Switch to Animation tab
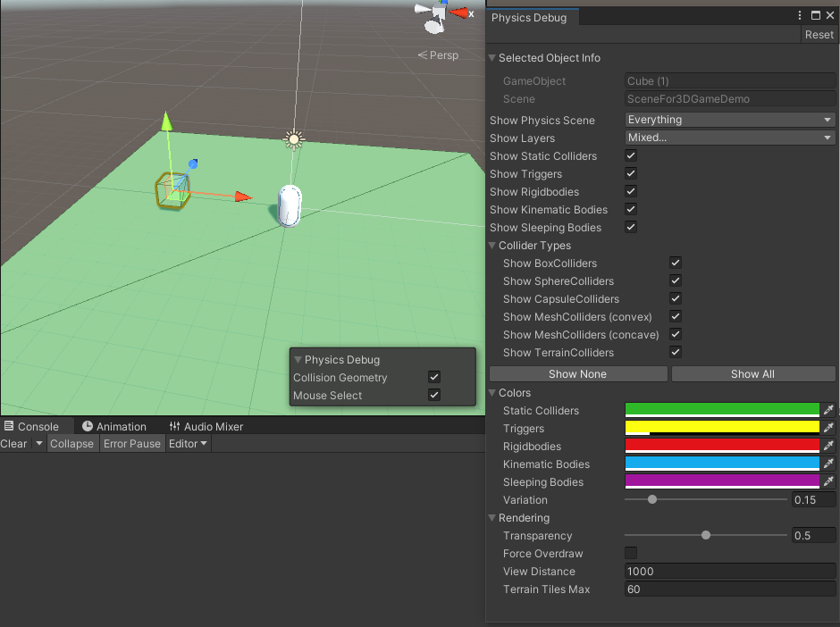The image size is (840, 627). pos(114,426)
